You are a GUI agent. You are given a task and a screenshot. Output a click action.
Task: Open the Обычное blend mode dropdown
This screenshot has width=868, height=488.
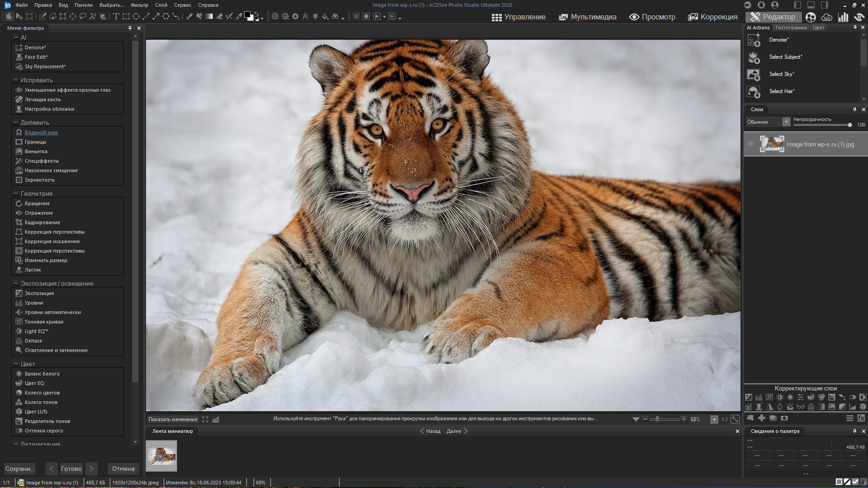[x=786, y=122]
